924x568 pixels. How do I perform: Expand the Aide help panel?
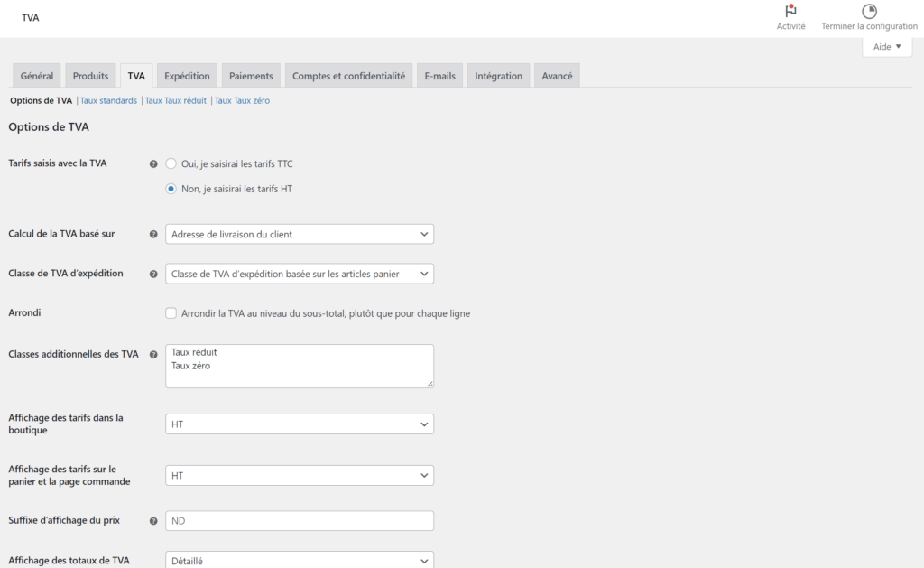click(887, 47)
